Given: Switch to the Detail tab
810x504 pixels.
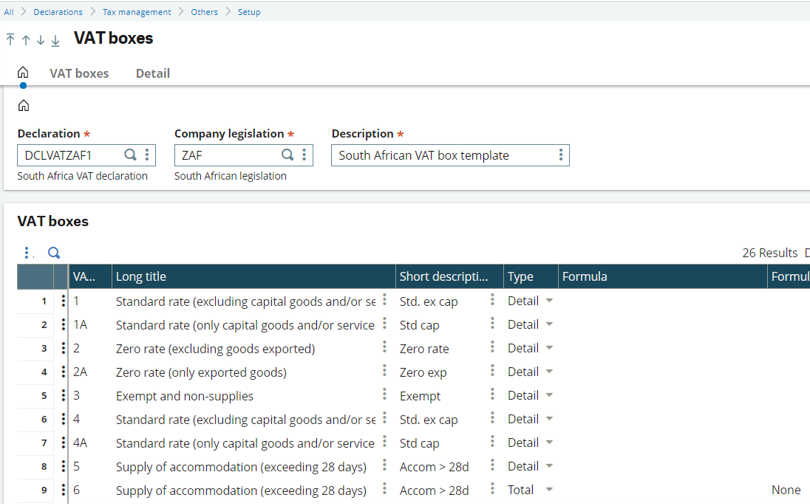Looking at the screenshot, I should (x=153, y=73).
